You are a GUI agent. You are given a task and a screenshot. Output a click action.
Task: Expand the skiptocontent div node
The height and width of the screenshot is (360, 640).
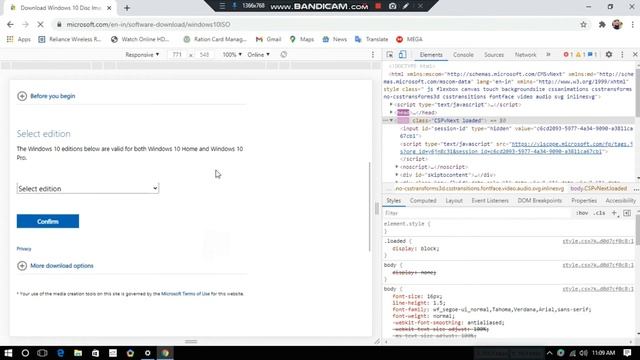pyautogui.click(x=396, y=175)
